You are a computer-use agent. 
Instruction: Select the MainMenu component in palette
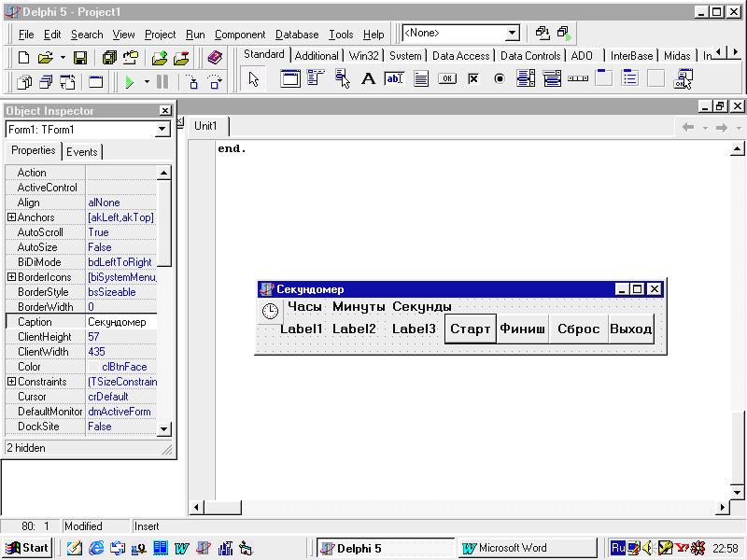[316, 78]
